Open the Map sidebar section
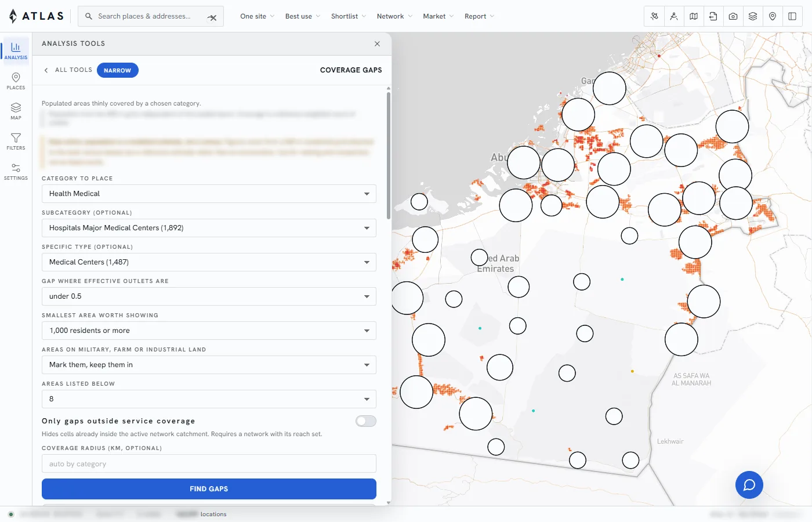This screenshot has height=522, width=812. (x=16, y=111)
